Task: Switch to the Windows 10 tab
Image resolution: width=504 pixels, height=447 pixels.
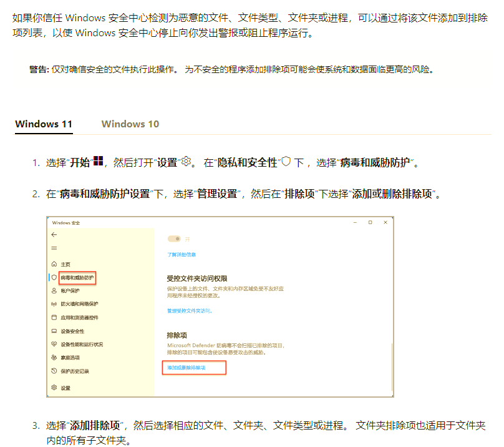Action: coord(130,124)
